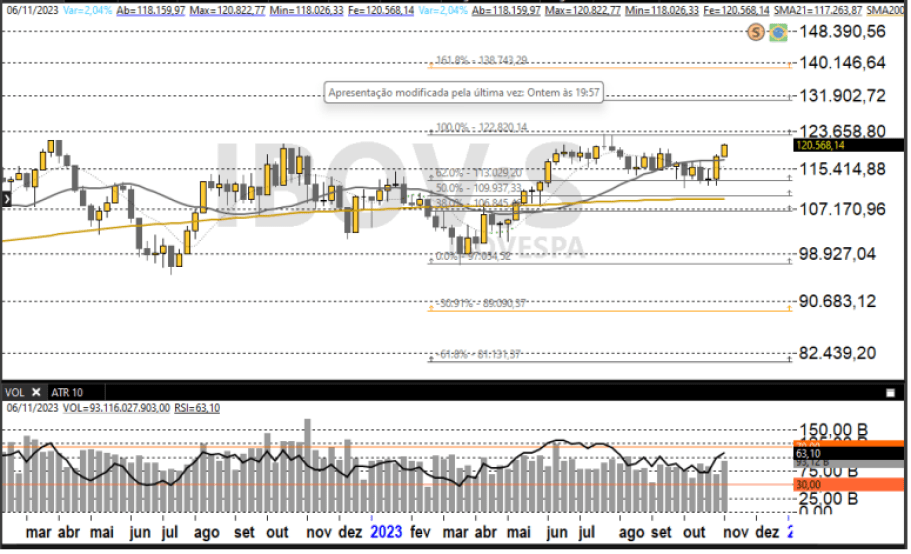911x554 pixels.
Task: Click the left-edge chart scroll arrow
Action: click(5, 200)
